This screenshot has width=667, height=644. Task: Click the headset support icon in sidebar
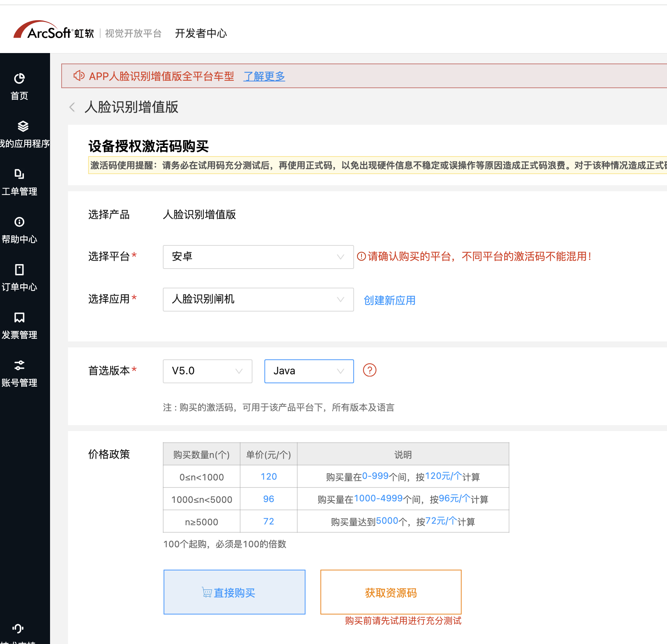[18, 628]
